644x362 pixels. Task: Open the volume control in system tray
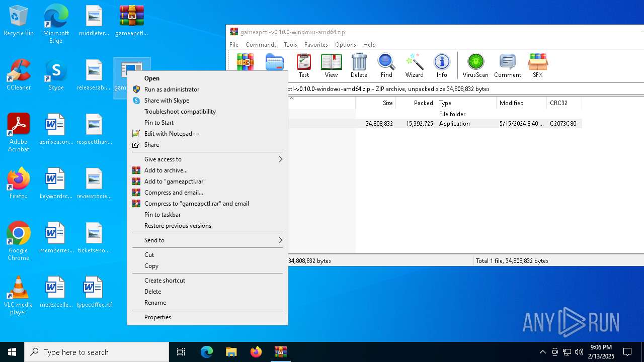(579, 352)
